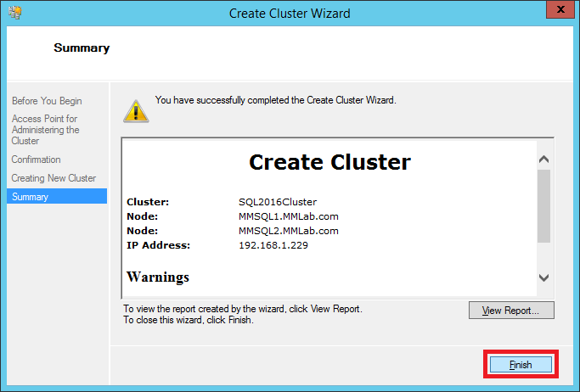Click the yellow warning triangle icon
The height and width of the screenshot is (392, 580).
tap(133, 109)
